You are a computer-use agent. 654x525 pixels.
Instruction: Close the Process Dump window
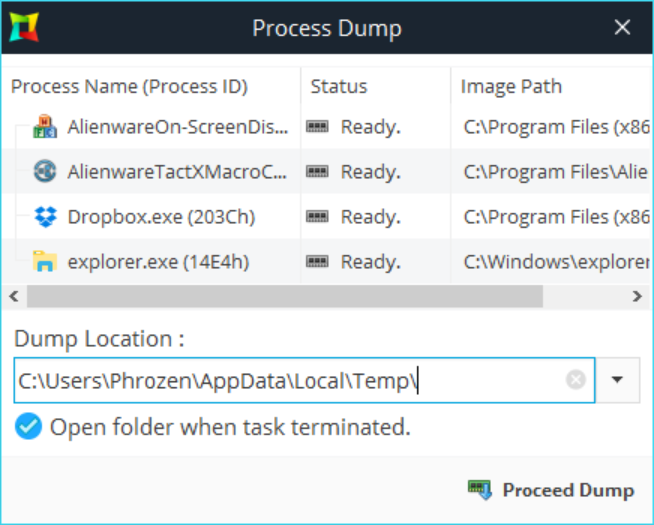coord(622,27)
